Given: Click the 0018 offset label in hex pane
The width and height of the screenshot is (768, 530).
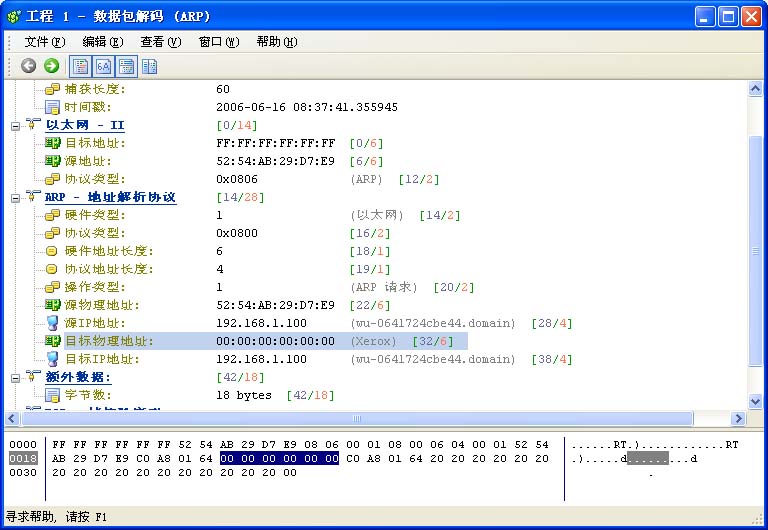Looking at the screenshot, I should pyautogui.click(x=22, y=458).
